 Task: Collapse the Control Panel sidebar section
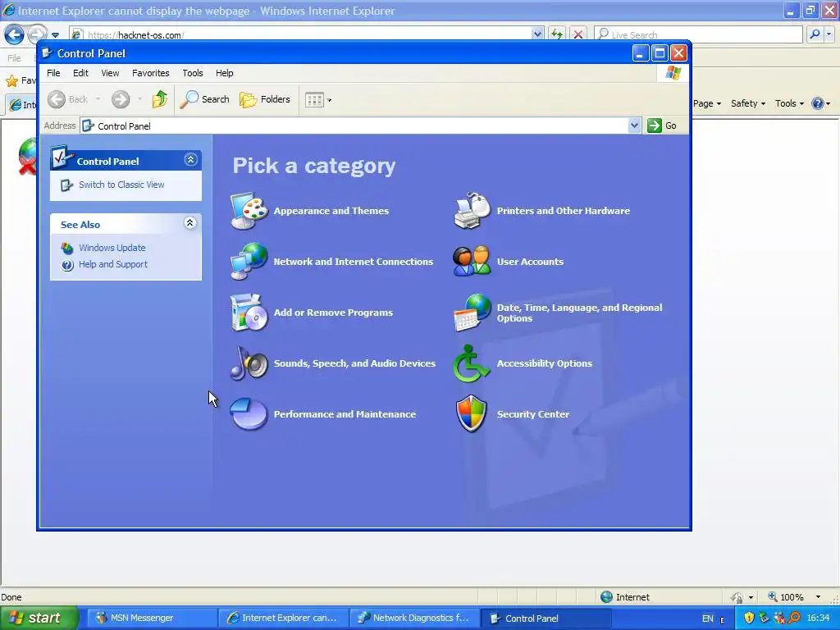[x=190, y=159]
